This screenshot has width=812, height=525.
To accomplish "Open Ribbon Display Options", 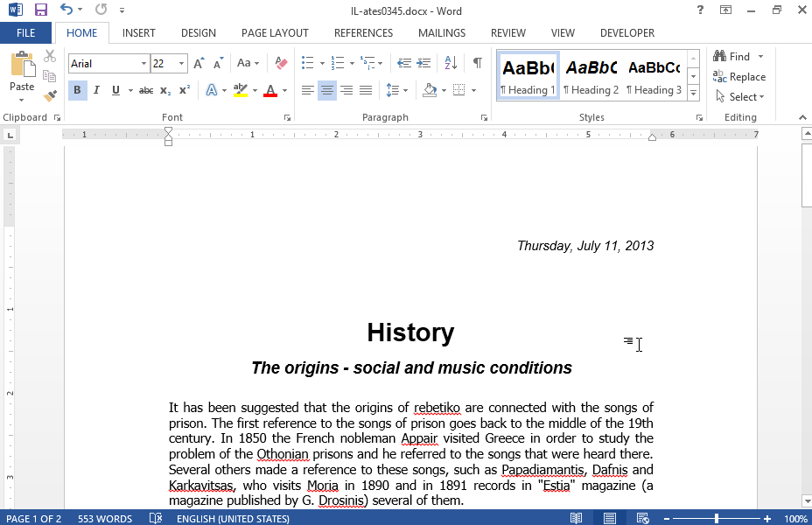I will 726,10.
